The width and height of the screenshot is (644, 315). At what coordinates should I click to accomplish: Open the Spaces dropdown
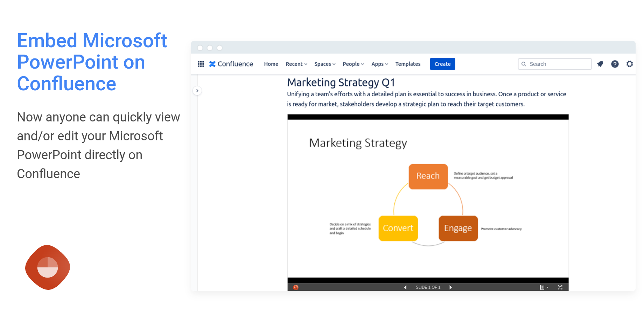pyautogui.click(x=325, y=64)
